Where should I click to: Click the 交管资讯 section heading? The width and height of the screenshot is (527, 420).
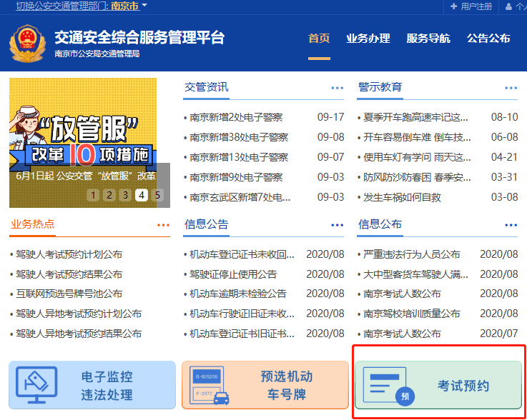[207, 87]
